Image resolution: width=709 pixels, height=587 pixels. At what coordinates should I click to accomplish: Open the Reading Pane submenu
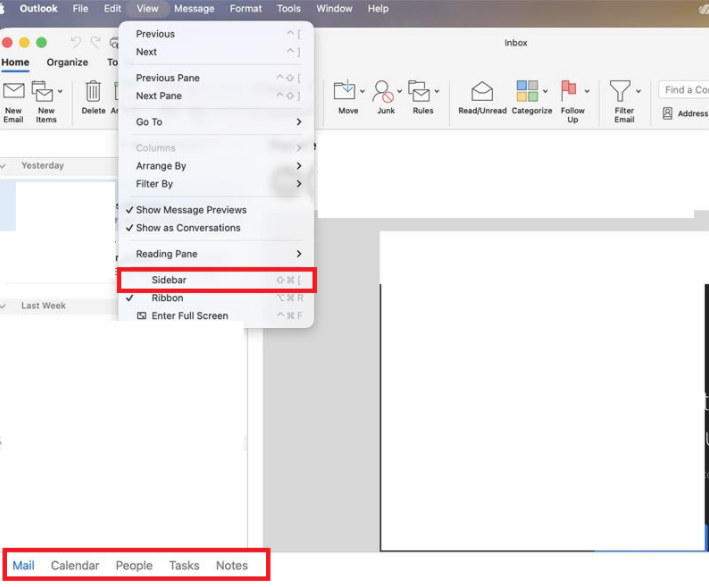tap(216, 254)
